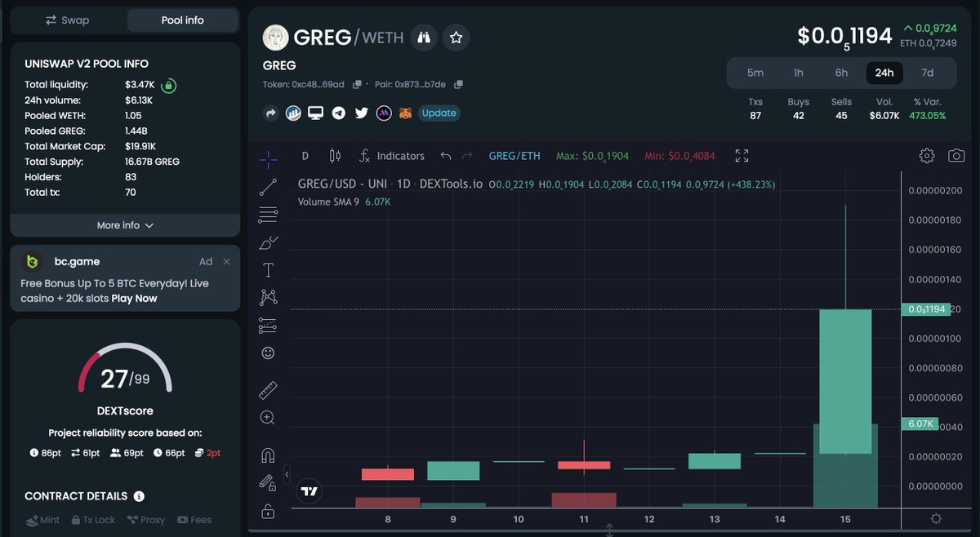980x537 pixels.
Task: Undo the last chart action
Action: tap(445, 156)
